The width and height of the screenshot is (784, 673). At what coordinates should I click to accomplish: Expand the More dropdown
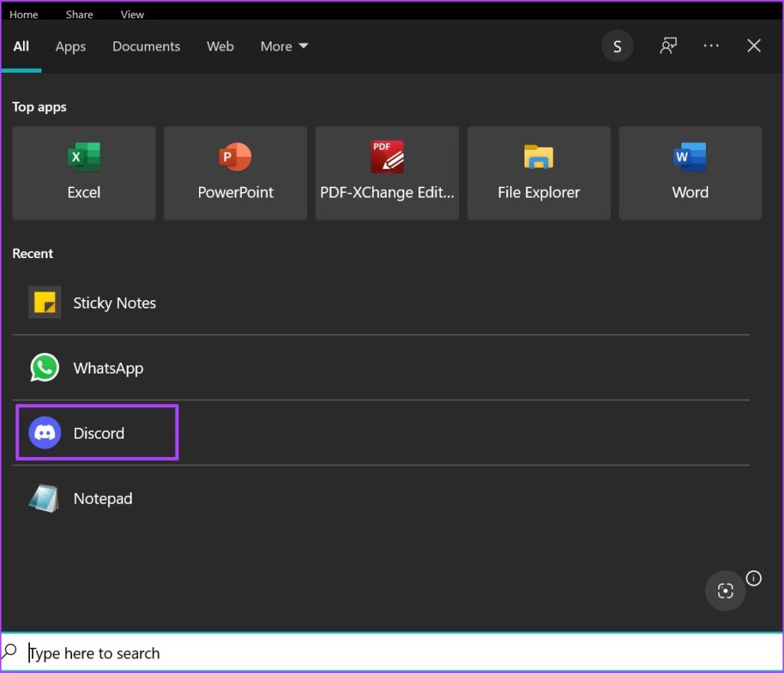click(x=284, y=47)
